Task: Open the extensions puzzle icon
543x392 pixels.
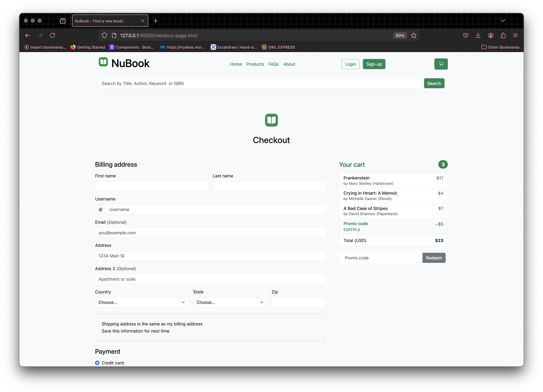Action: (503, 36)
